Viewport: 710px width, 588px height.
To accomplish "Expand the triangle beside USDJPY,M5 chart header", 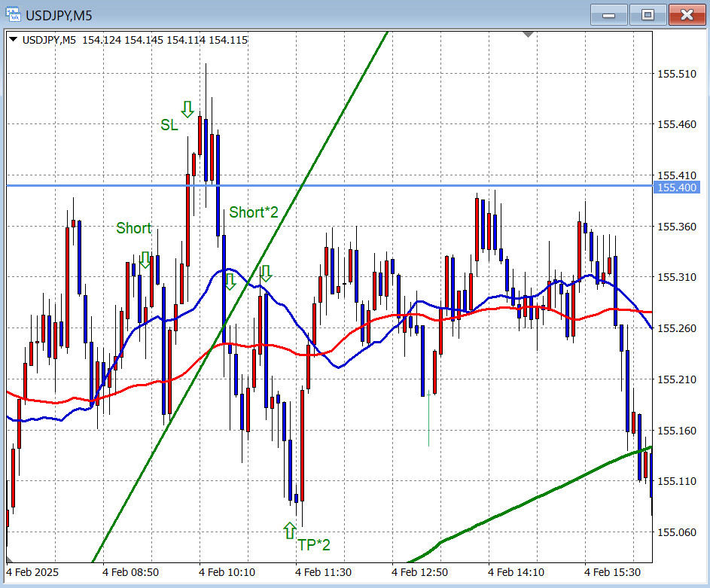I will [13, 40].
